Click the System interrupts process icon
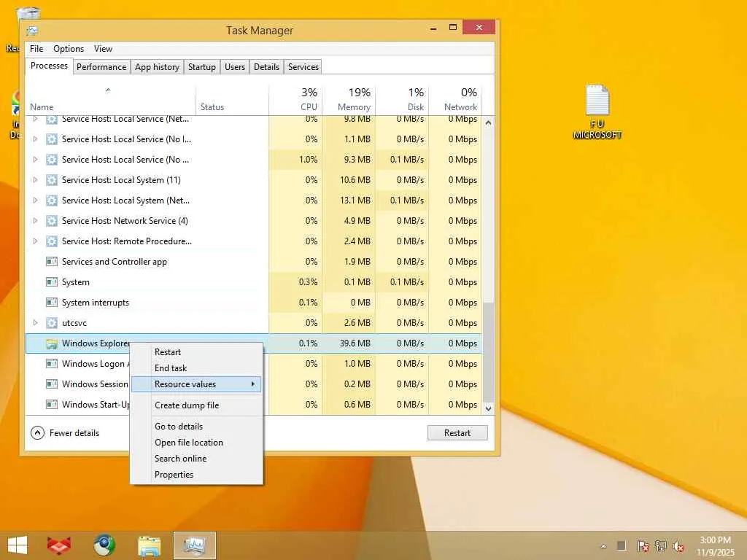The width and height of the screenshot is (747, 560). [x=52, y=303]
